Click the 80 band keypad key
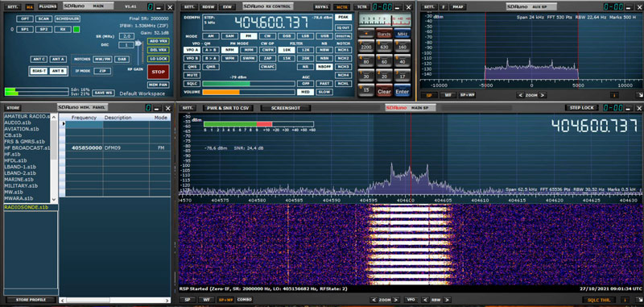 (x=366, y=61)
